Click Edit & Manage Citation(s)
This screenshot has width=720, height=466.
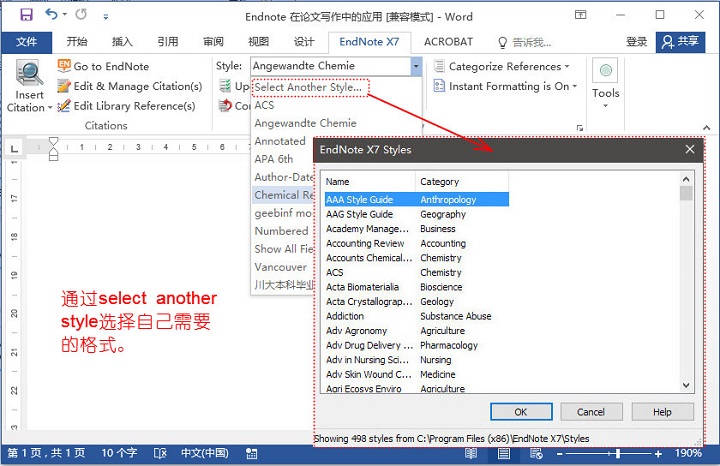pyautogui.click(x=129, y=86)
